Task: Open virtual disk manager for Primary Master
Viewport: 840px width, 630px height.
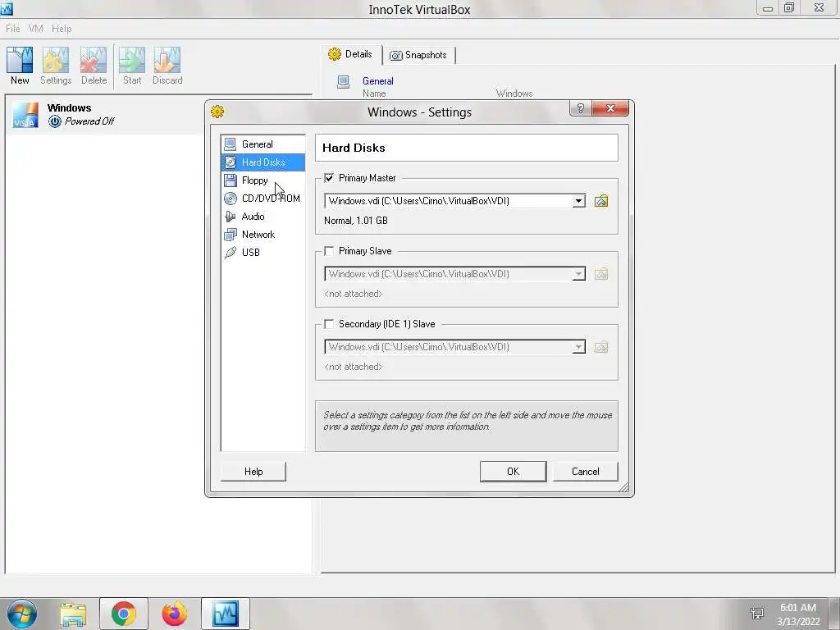Action: (601, 202)
